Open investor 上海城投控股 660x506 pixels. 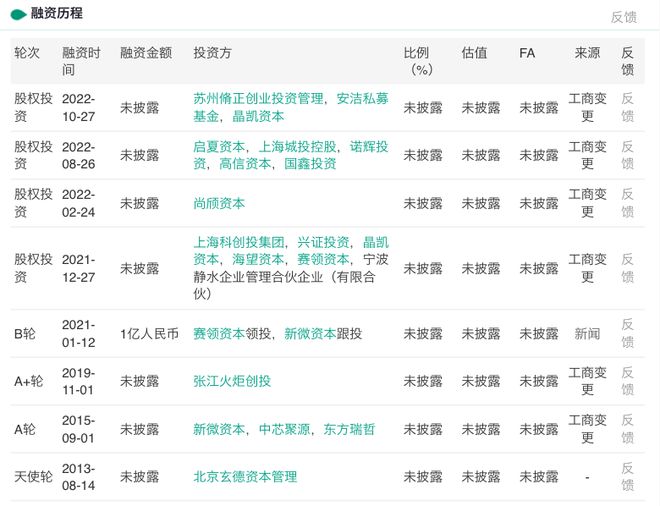click(297, 146)
